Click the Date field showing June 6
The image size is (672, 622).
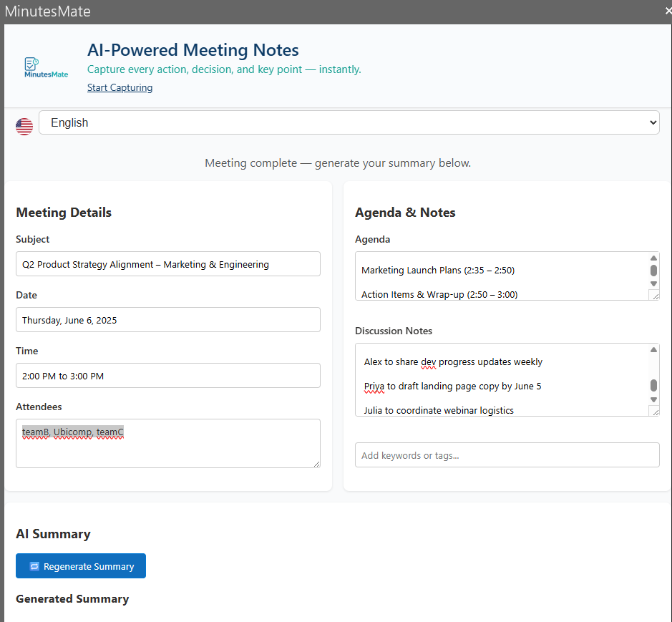[168, 320]
